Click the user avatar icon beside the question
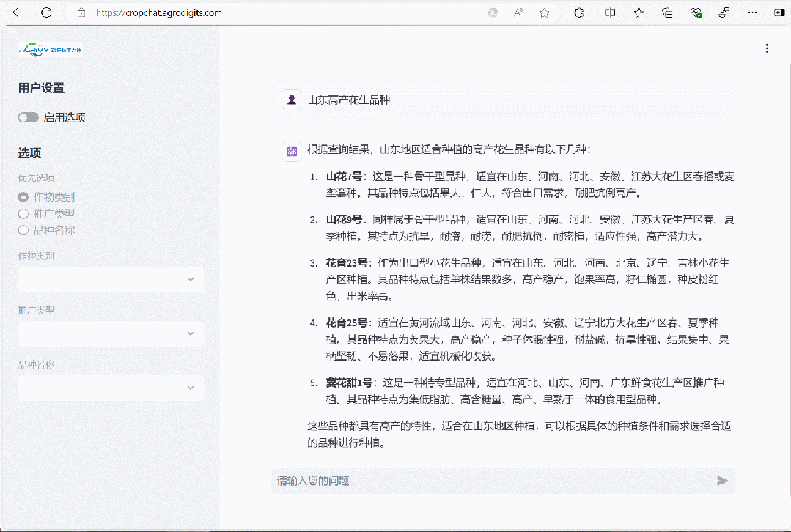 (292, 100)
